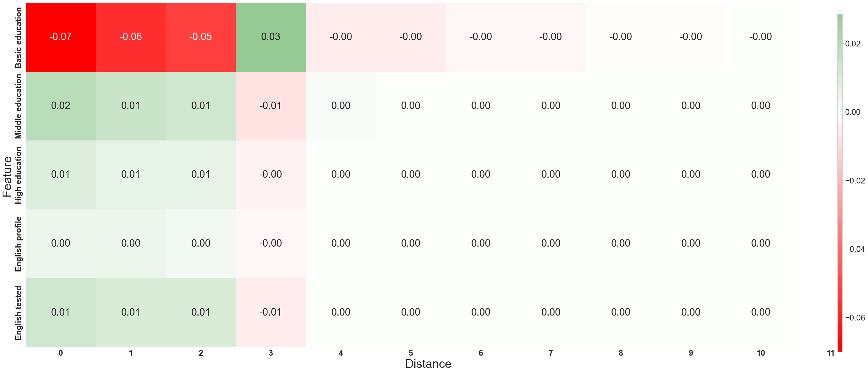The image size is (868, 373).
Task: Click the green 0.03 heatmap cell
Action: (271, 37)
